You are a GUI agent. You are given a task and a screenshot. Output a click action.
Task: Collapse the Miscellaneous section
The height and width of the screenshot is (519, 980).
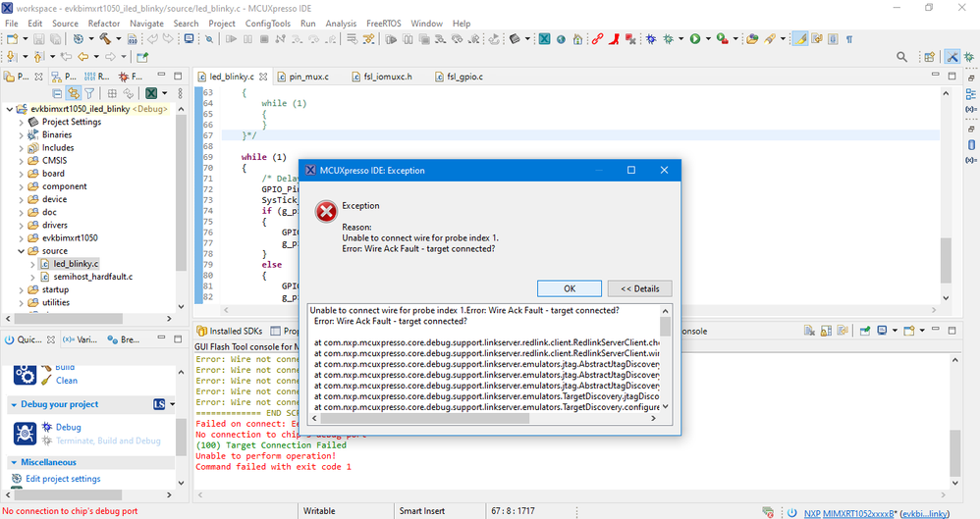coord(14,462)
